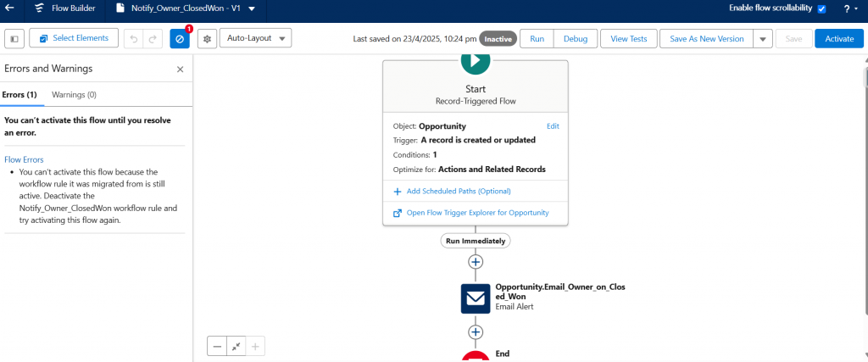Close the Errors and Warnings panel
Viewport: 868px width, 362px height.
[180, 70]
